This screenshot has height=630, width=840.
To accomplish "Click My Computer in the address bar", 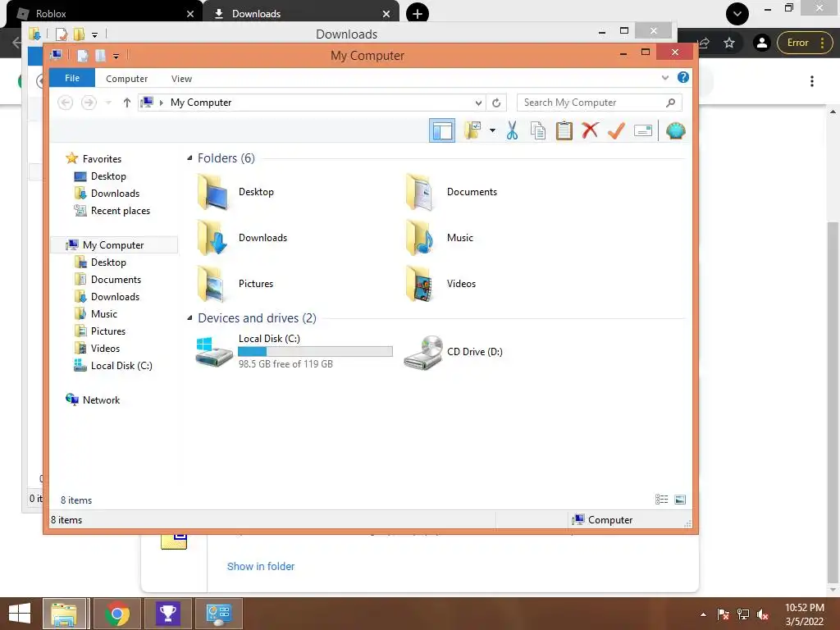I will point(201,103).
